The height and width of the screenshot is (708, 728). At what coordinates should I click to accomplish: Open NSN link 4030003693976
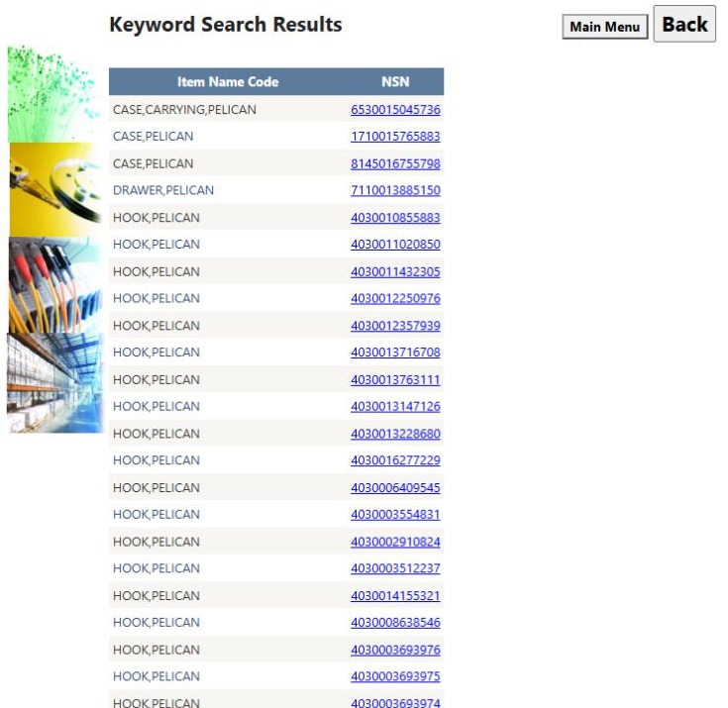tap(395, 650)
